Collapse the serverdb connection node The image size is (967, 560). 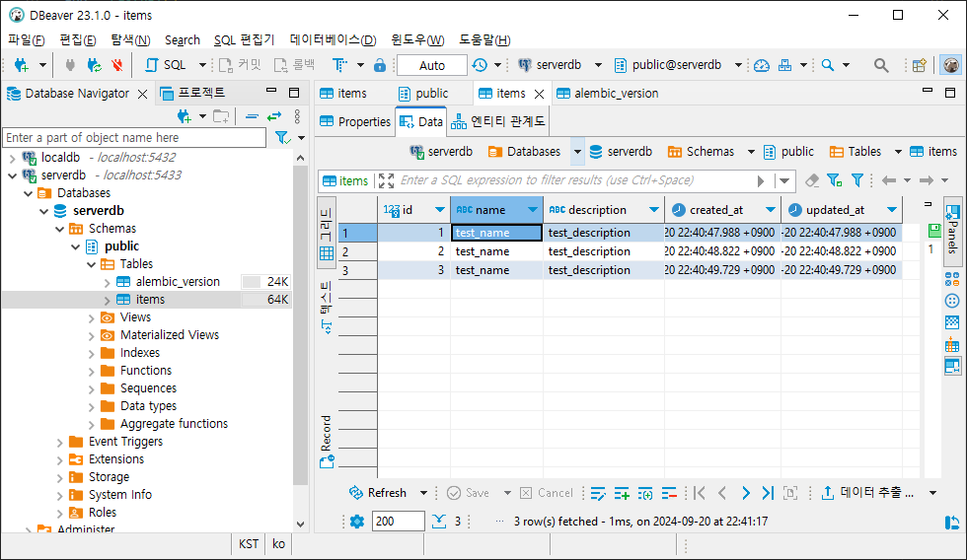pyautogui.click(x=12, y=175)
